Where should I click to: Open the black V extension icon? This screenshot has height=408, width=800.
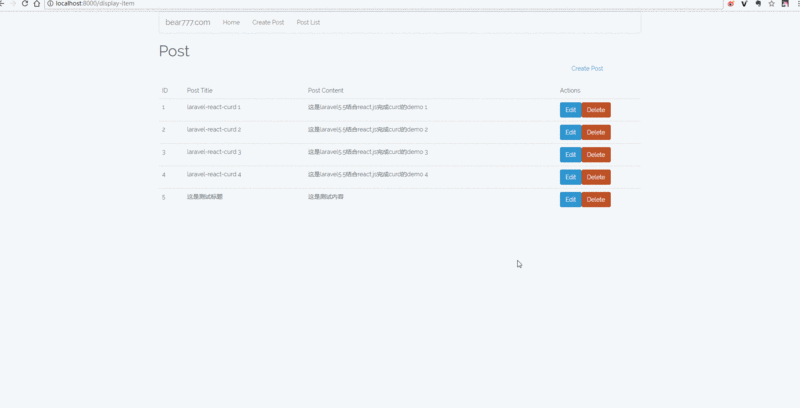pyautogui.click(x=744, y=4)
